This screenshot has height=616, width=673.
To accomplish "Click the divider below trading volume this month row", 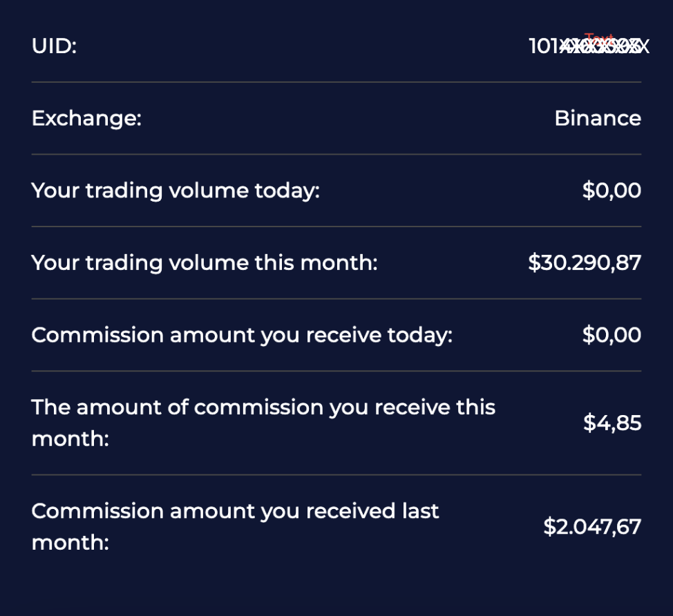I will tap(336, 299).
